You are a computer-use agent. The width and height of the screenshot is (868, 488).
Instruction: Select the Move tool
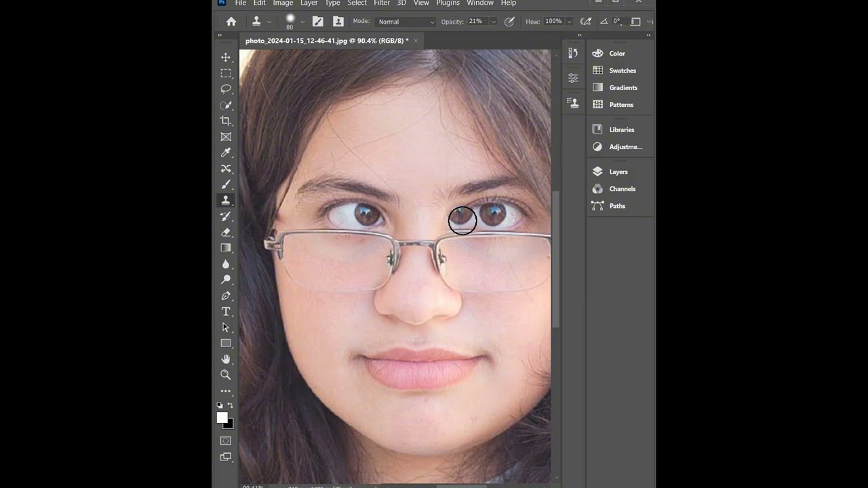coord(226,58)
